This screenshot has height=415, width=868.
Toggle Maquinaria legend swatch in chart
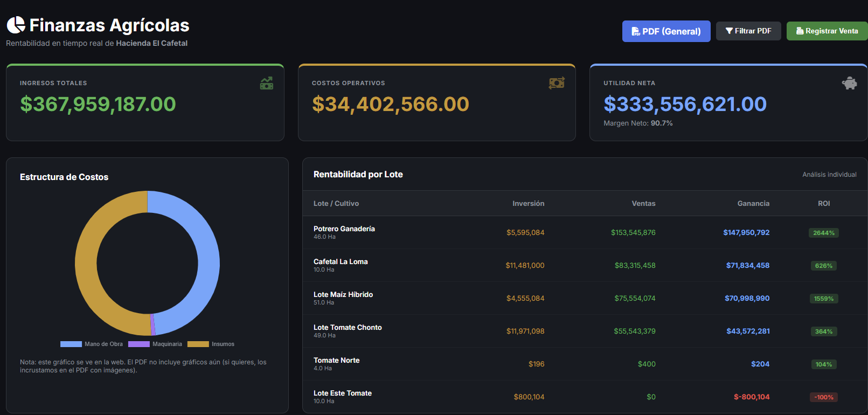click(138, 344)
